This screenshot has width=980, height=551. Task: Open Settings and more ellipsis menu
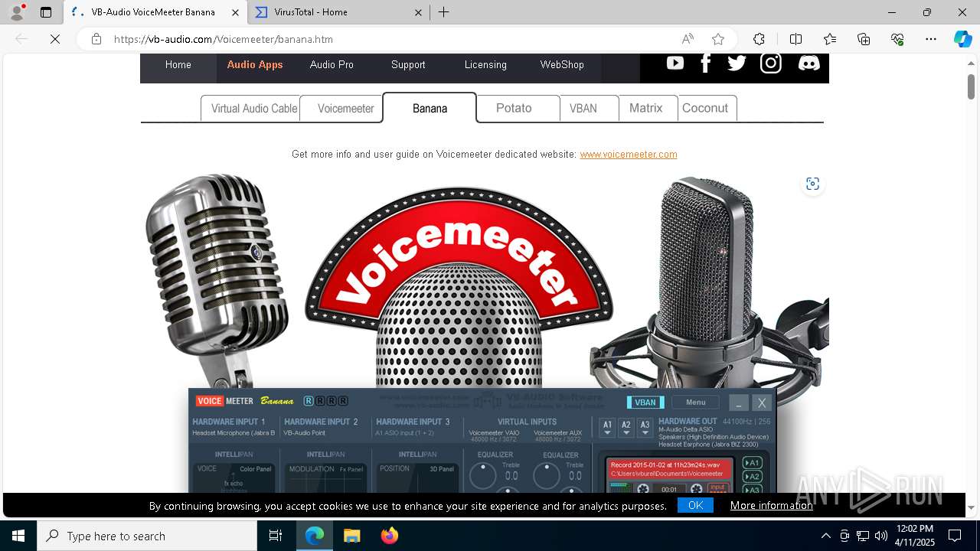[x=931, y=39]
